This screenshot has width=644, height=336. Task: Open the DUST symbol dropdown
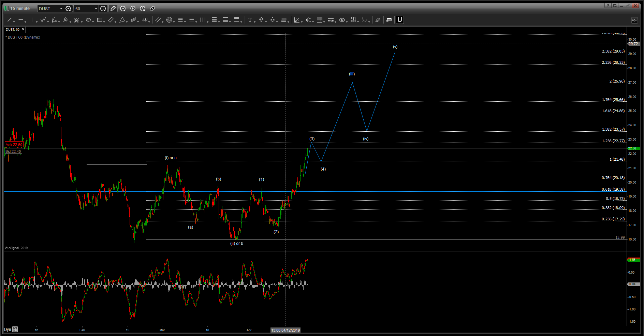click(61, 9)
